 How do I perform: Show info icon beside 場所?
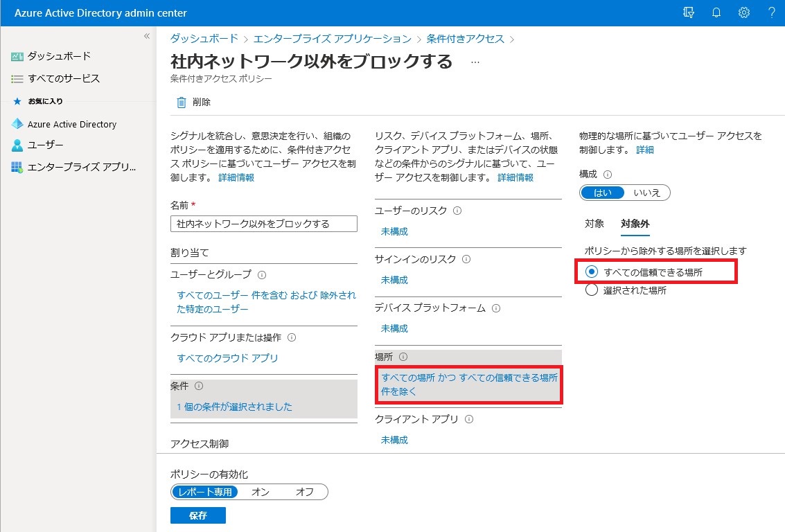pyautogui.click(x=403, y=357)
